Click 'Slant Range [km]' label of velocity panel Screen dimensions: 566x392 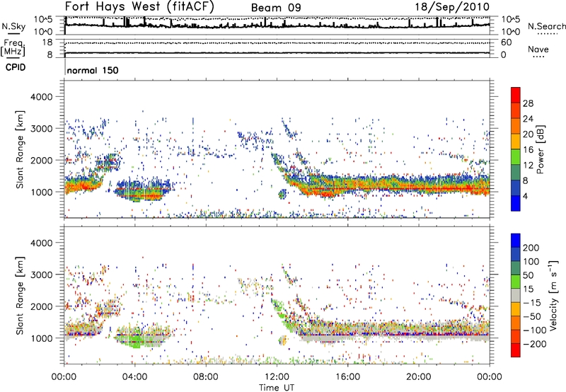(x=21, y=295)
